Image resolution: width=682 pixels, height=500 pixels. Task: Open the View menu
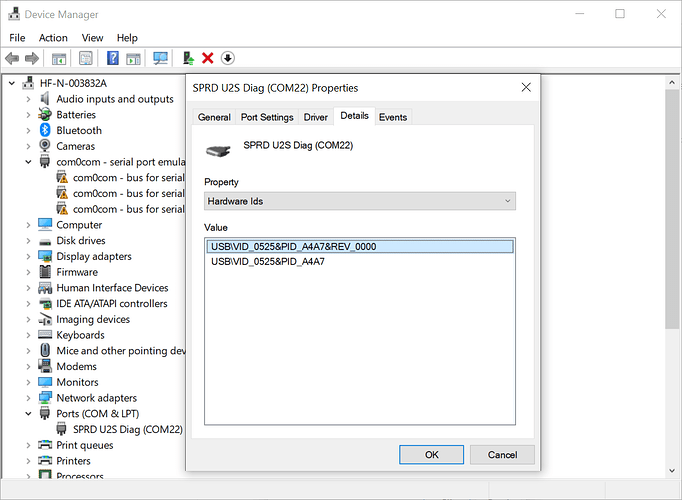coord(92,38)
